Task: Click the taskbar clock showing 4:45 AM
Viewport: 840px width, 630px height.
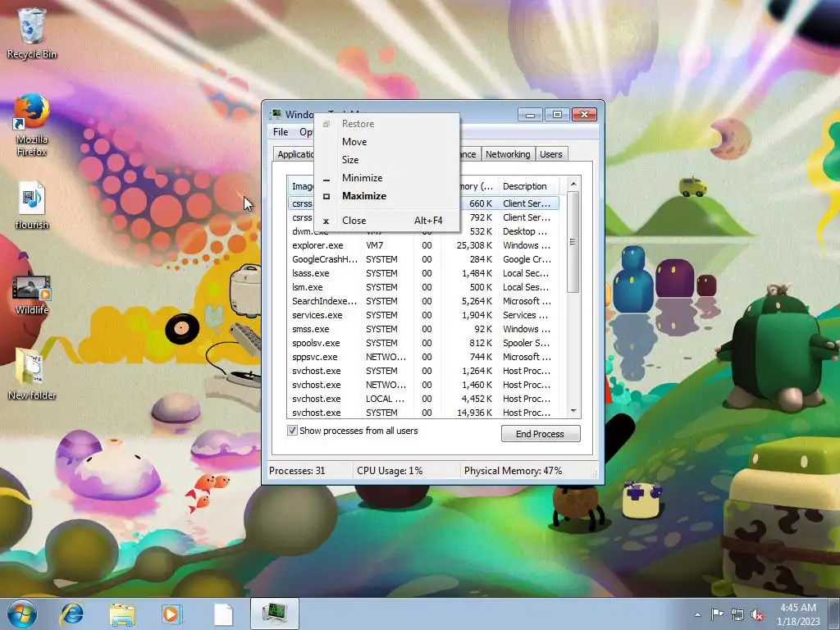Action: [798, 614]
